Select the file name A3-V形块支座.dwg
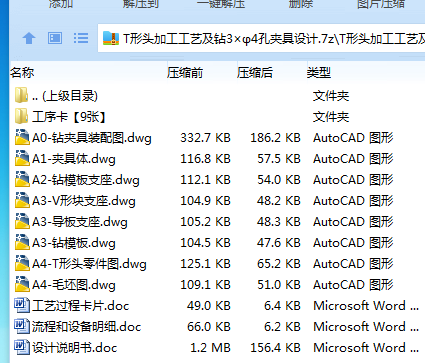This screenshot has width=425, height=363. [x=84, y=201]
